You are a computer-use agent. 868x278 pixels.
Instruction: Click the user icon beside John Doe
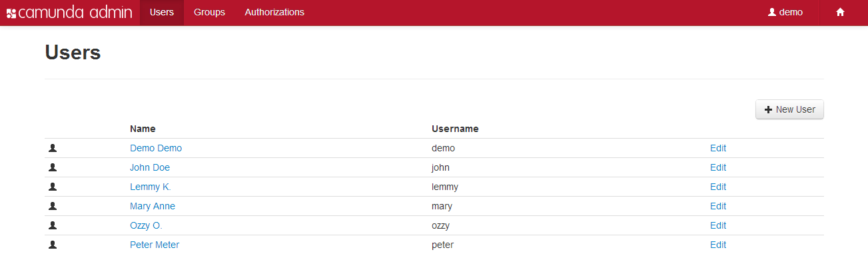click(53, 167)
